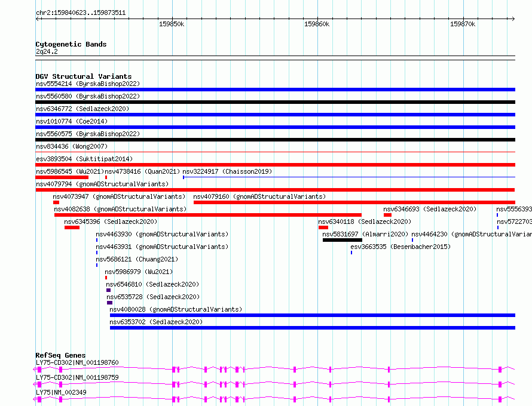Click blue bar of nsv6353702
This screenshot has width=532, height=406.
(313, 328)
